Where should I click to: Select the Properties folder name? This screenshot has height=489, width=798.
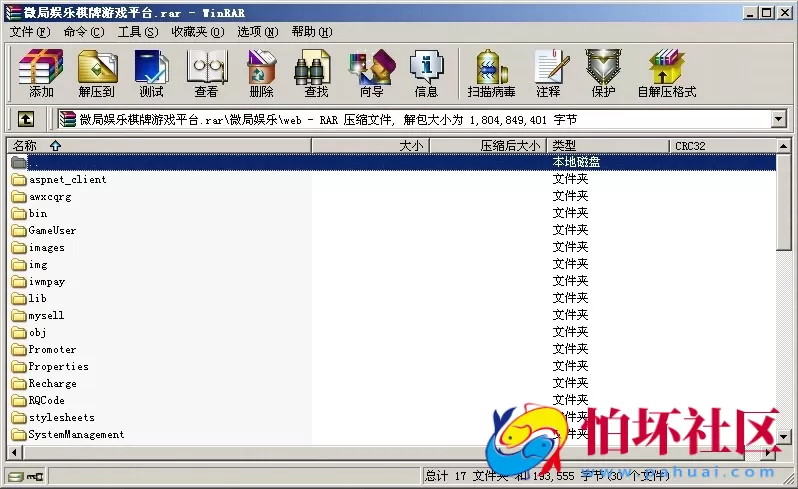(59, 366)
